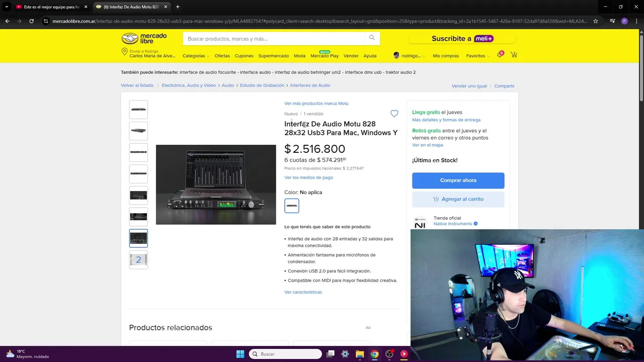Open 'Ver los medios de pago' link
This screenshot has height=362, width=644.
[308, 177]
